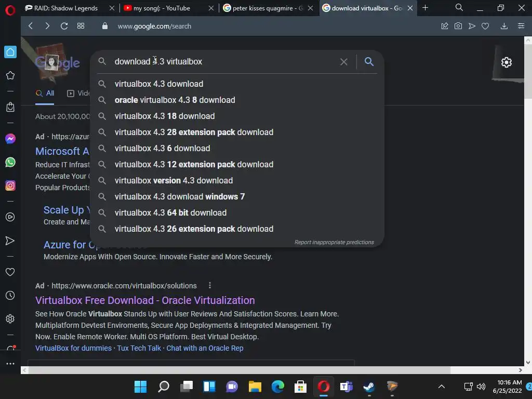This screenshot has height=399, width=532.
Task: Open Tux Tech Talk sitelink
Action: coord(139,348)
